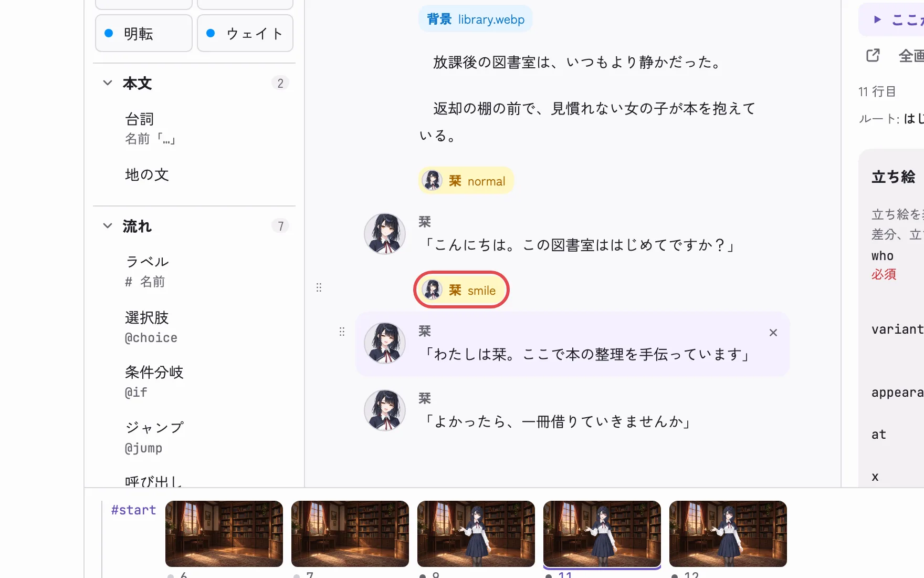
Task: Click the 栞 normal sprite chip
Action: tap(466, 181)
